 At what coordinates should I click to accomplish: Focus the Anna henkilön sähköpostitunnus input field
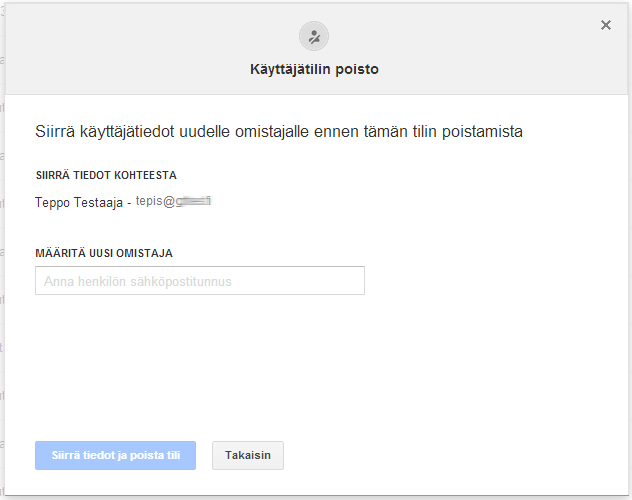coord(200,281)
